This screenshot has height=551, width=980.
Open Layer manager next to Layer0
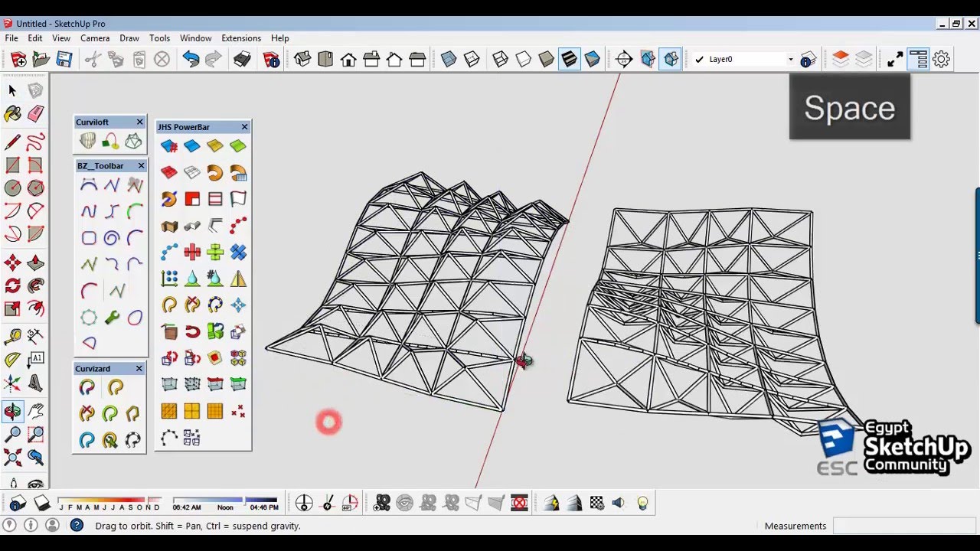(808, 59)
